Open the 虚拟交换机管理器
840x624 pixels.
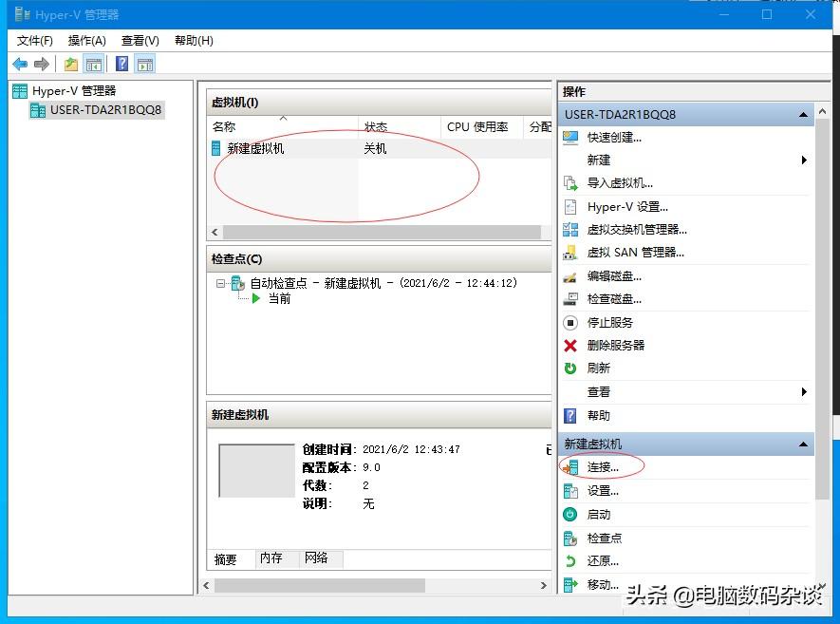point(636,229)
